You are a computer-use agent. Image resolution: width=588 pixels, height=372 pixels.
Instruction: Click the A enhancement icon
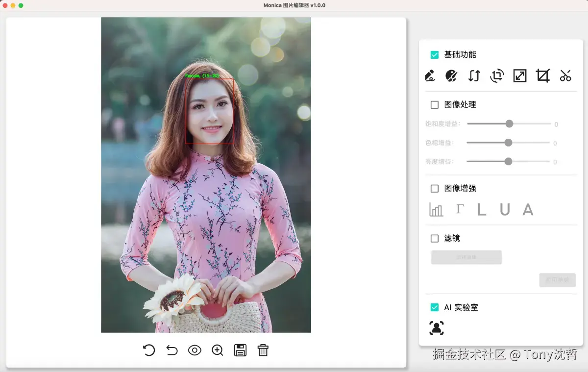(528, 209)
